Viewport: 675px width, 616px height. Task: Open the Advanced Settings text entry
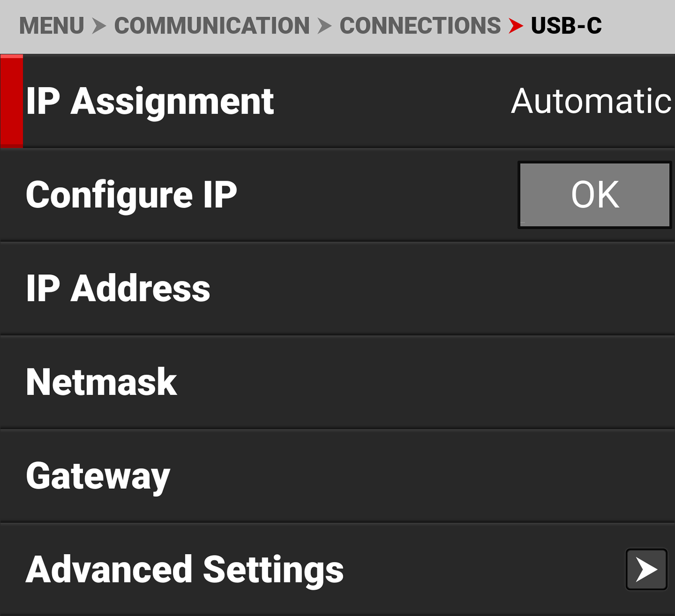coord(184,569)
